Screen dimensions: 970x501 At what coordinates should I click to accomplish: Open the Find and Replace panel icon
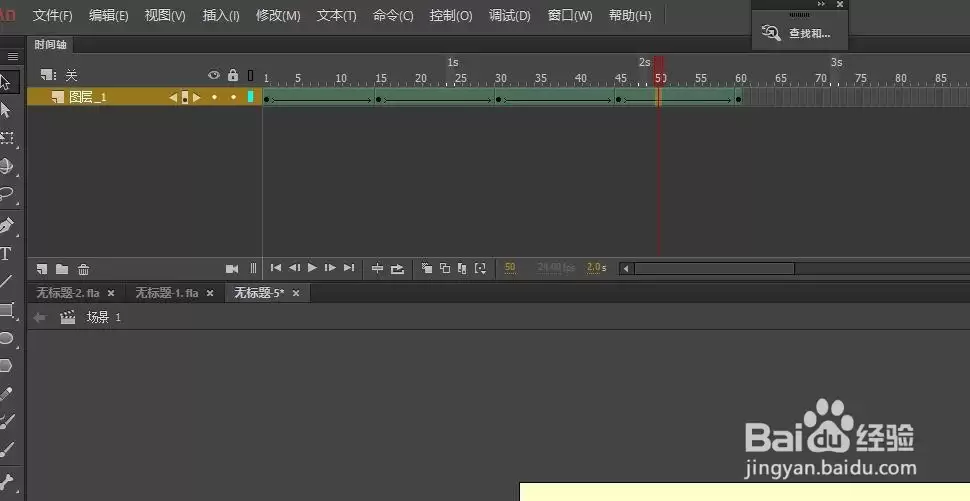click(771, 33)
